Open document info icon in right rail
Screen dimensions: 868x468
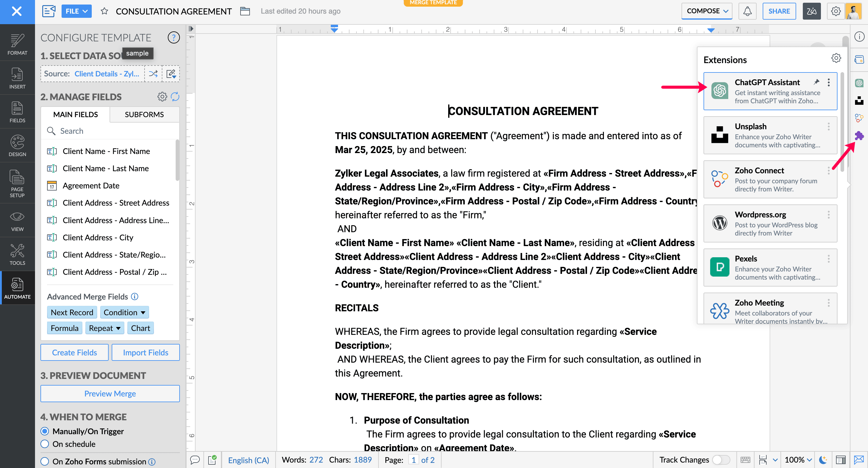859,37
